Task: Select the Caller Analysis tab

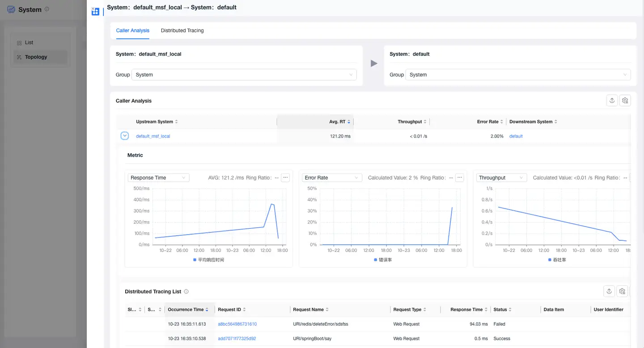Action: 132,30
